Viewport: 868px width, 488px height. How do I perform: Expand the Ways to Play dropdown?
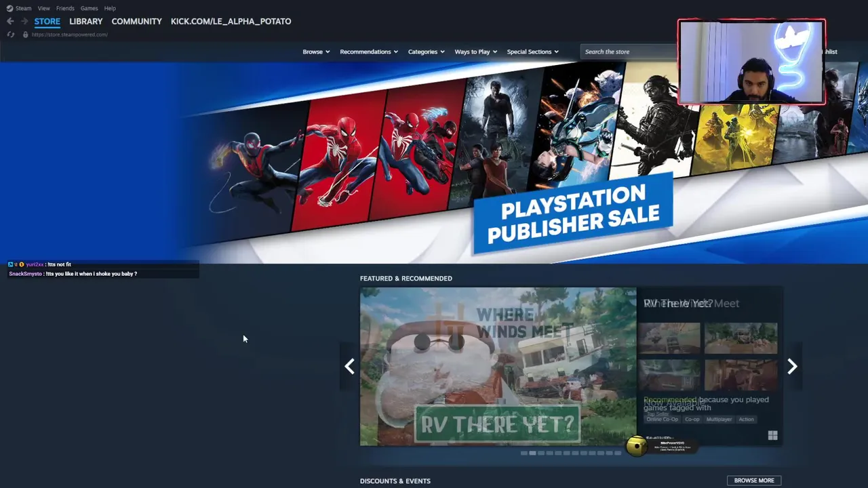tap(475, 52)
